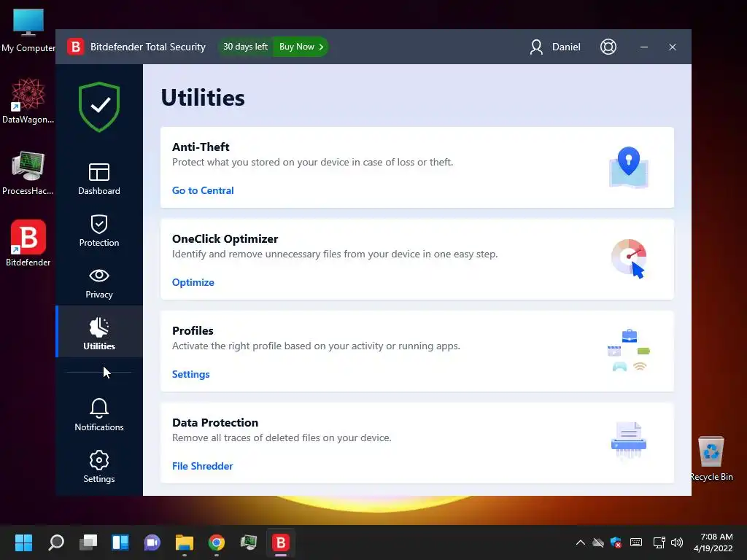This screenshot has width=747, height=560.
Task: Click the Bitdefender B logo in title bar
Action: click(75, 47)
